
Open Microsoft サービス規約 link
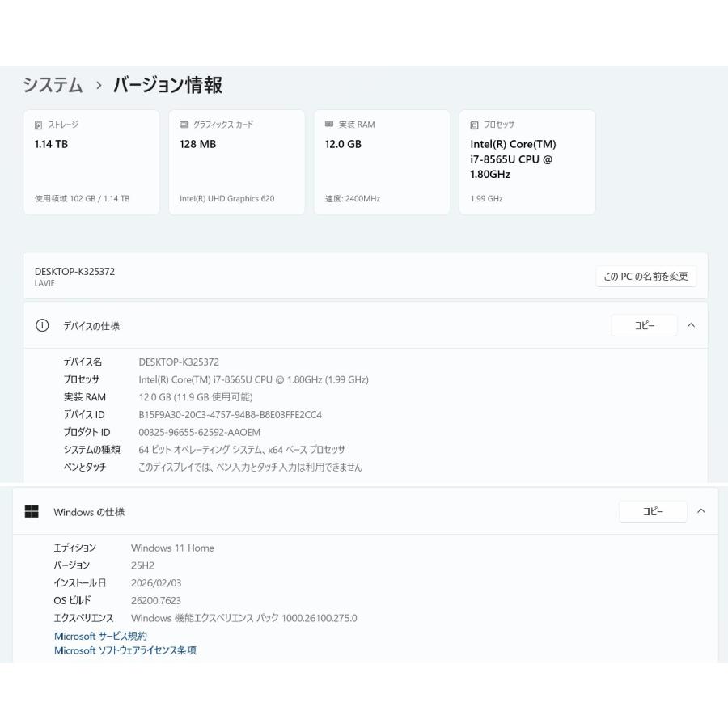(x=100, y=636)
